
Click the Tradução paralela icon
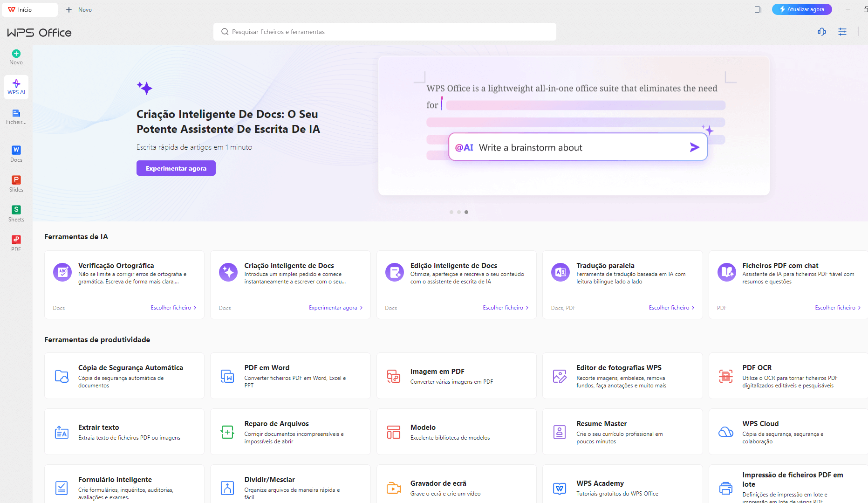pyautogui.click(x=560, y=272)
